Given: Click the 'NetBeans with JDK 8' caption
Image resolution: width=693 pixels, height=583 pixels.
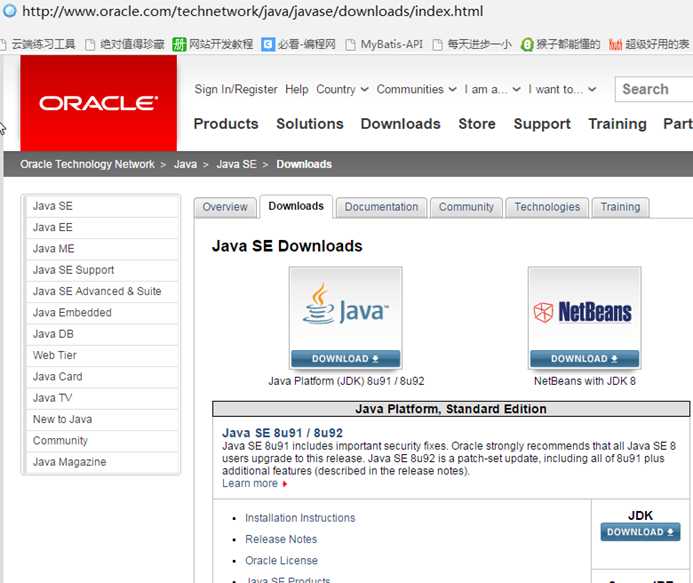Looking at the screenshot, I should (584, 381).
